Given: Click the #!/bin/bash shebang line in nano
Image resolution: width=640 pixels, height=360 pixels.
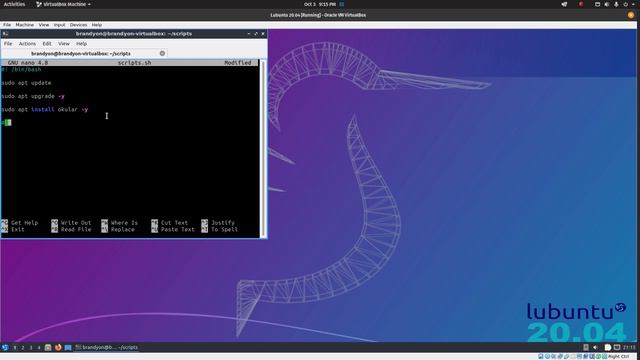Looking at the screenshot, I should (21, 70).
